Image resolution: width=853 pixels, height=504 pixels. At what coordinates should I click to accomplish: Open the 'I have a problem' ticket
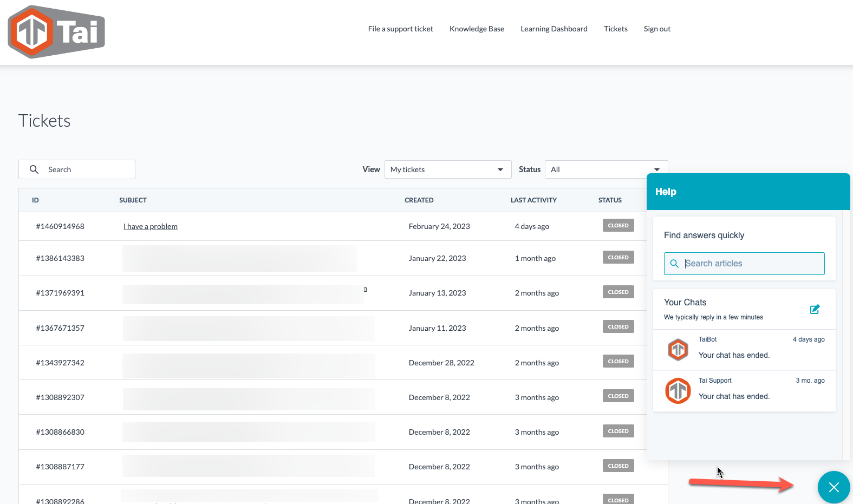coord(151,226)
